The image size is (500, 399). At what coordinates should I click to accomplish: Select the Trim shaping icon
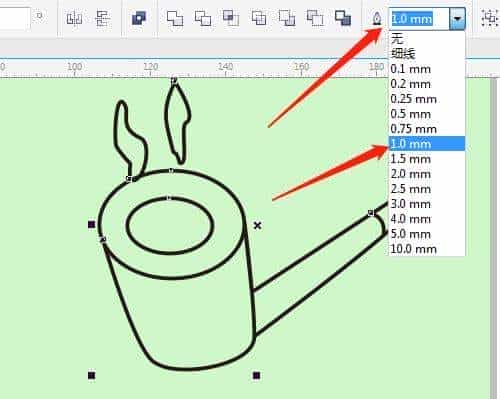coord(203,18)
